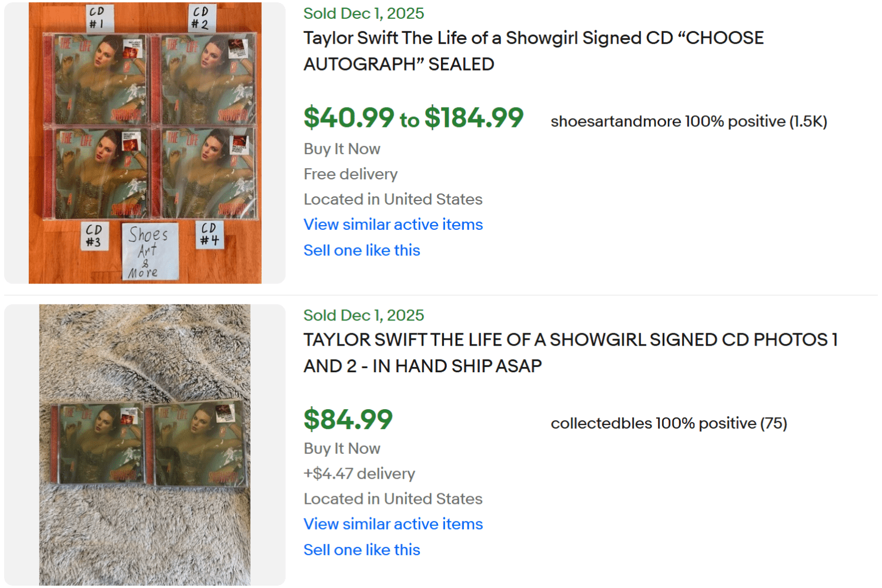Click "View similar active items" on the first listing
The height and width of the screenshot is (588, 882).
coord(392,225)
